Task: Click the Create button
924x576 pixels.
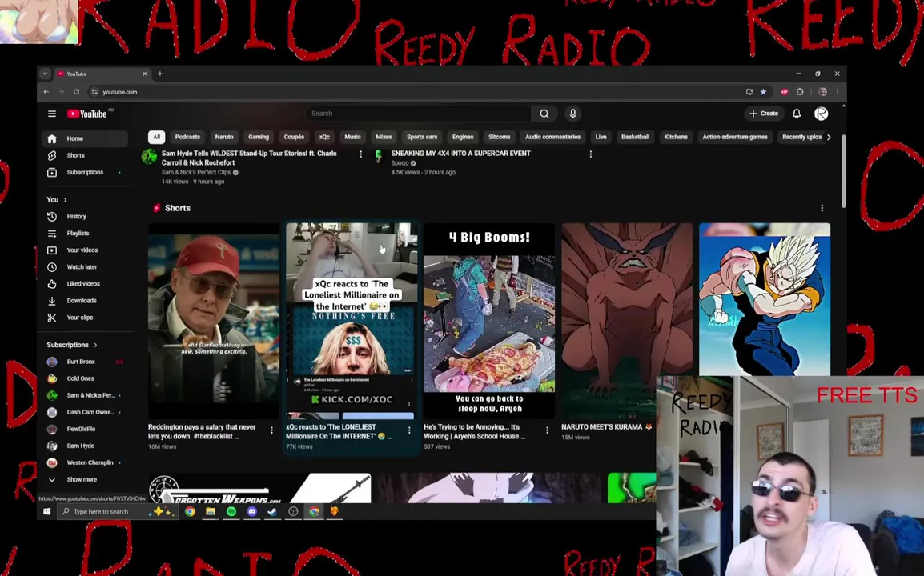Action: point(764,114)
